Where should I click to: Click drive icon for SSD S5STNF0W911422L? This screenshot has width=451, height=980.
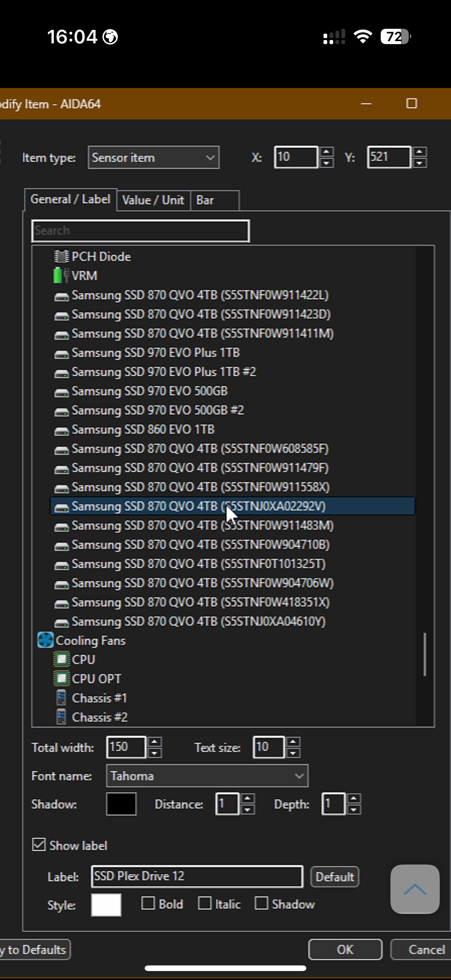[x=61, y=296]
